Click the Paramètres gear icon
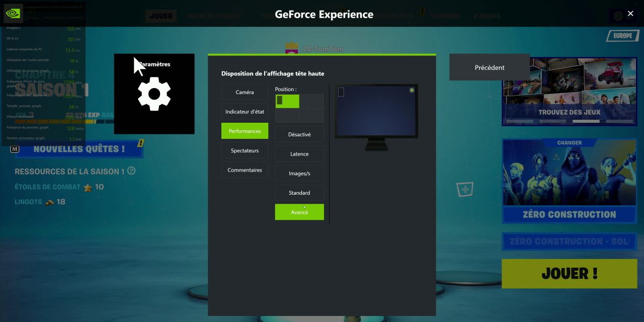The height and width of the screenshot is (322, 644). point(154,94)
